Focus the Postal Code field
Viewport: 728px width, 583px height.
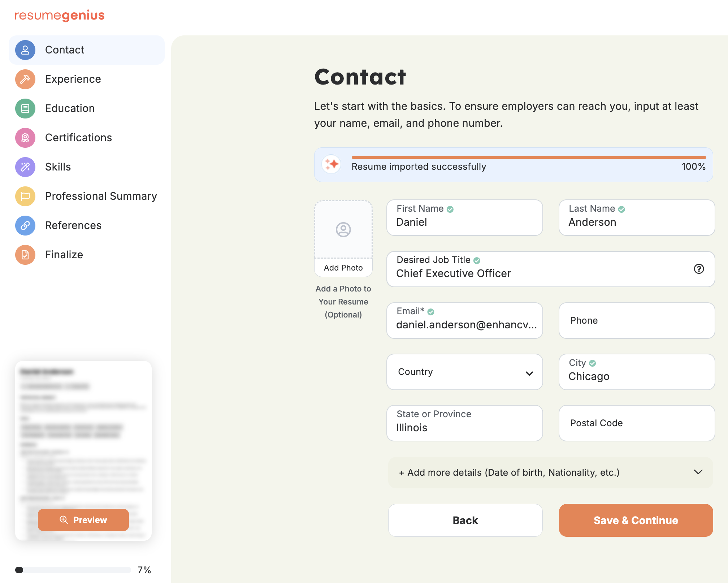point(637,423)
